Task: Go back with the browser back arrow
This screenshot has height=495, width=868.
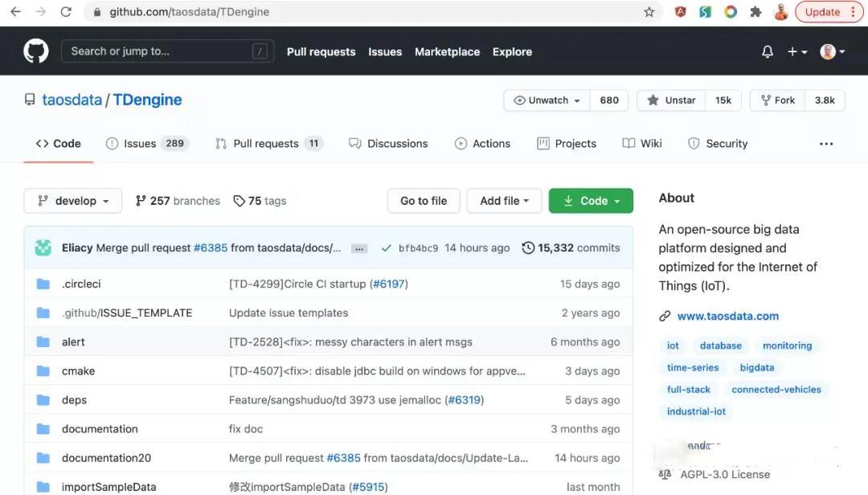Action: click(x=15, y=11)
